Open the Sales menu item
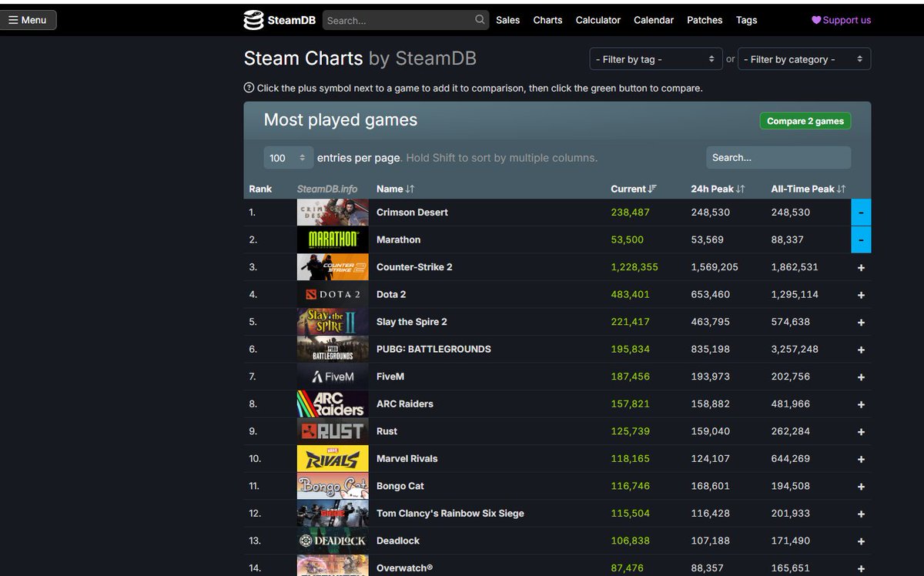The width and height of the screenshot is (924, 576). [507, 20]
